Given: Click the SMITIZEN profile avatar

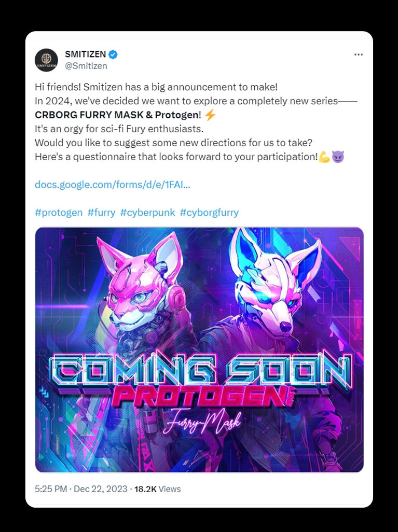Looking at the screenshot, I should point(46,60).
